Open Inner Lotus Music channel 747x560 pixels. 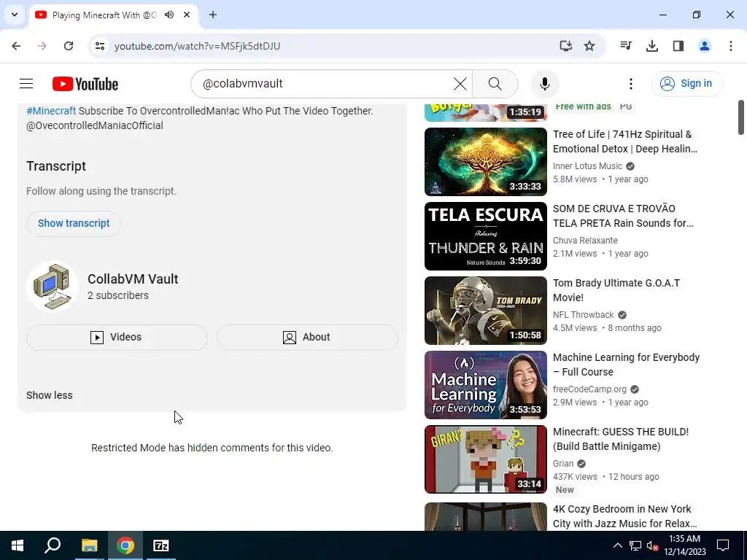(x=587, y=166)
